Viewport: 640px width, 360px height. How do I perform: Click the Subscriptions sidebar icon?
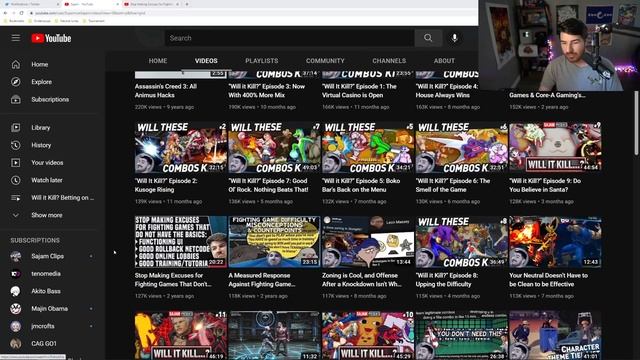[x=16, y=100]
